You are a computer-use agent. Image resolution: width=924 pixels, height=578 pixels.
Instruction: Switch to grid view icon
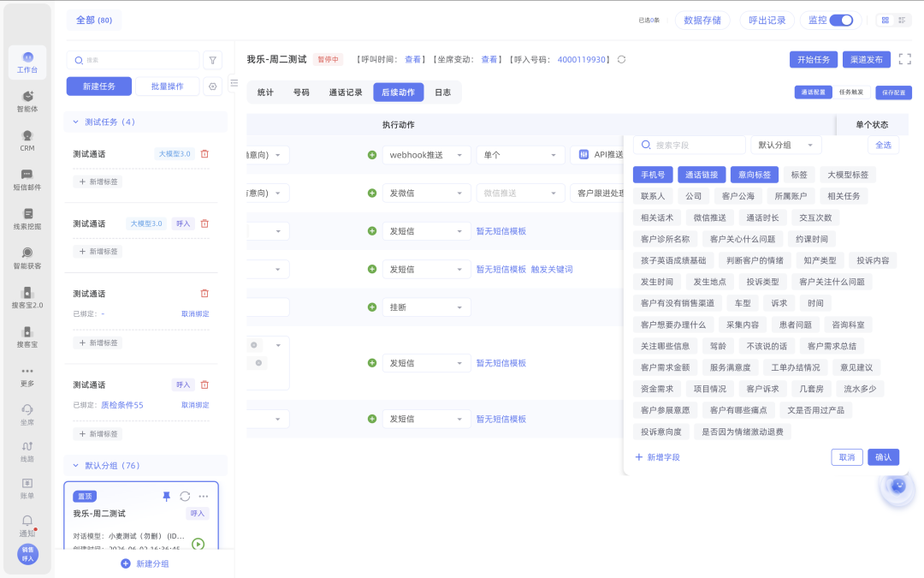(885, 20)
